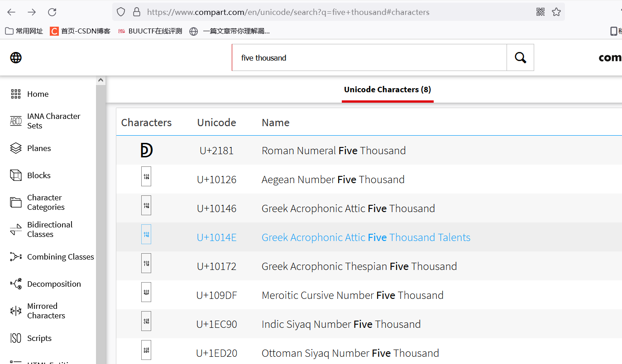
Task: Click the U+10146 character glyph box
Action: pyautogui.click(x=146, y=205)
